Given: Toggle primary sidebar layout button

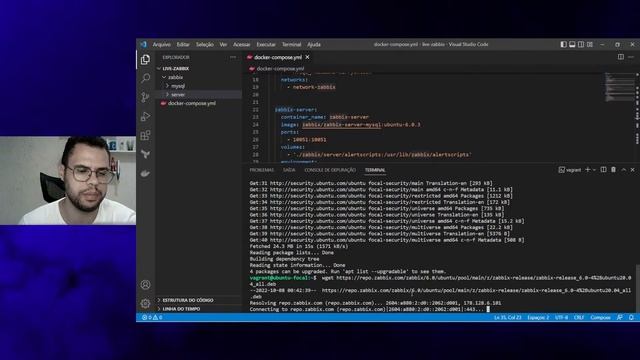Looking at the screenshot, I should click(563, 44).
